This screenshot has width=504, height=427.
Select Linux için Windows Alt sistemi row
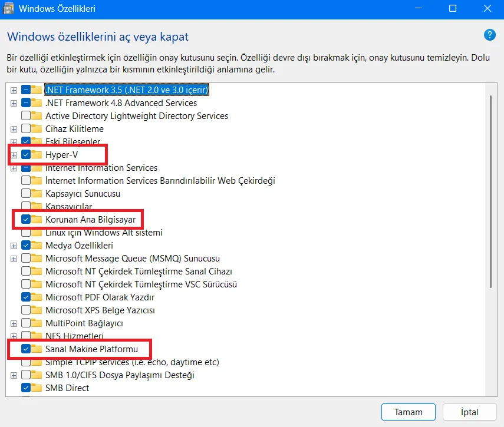coord(104,233)
